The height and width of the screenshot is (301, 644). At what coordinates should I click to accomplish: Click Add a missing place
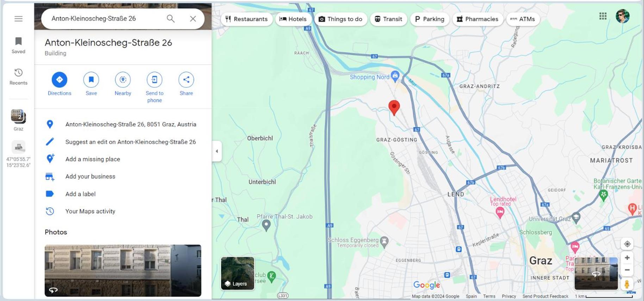(123, 159)
